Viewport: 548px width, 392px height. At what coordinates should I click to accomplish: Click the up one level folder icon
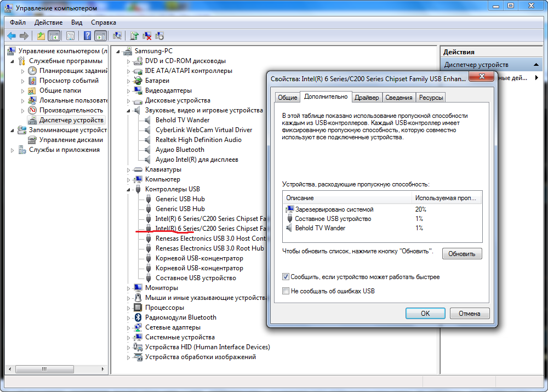pyautogui.click(x=41, y=36)
